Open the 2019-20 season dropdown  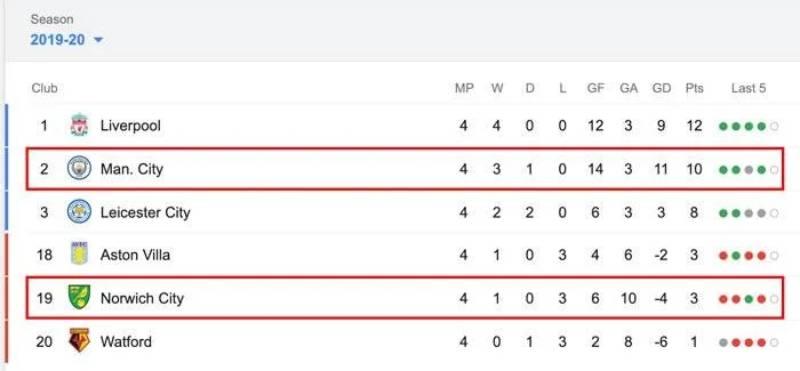[x=66, y=40]
